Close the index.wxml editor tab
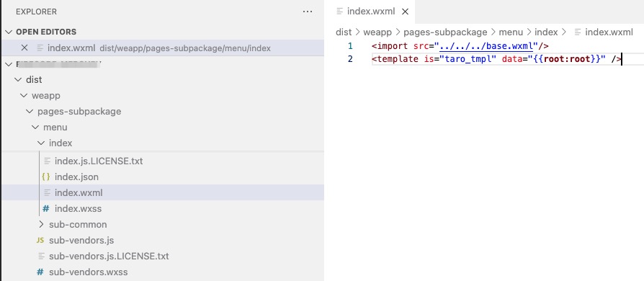644x281 pixels. click(405, 12)
